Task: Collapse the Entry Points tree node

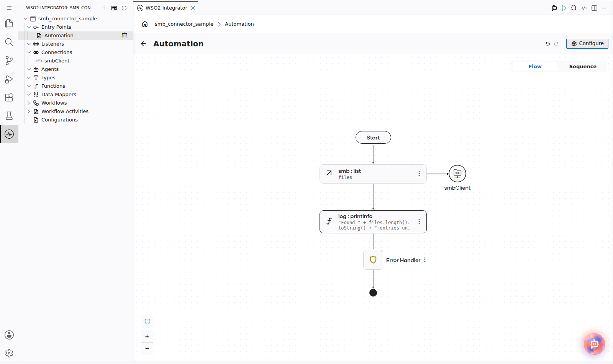Action: point(29,27)
